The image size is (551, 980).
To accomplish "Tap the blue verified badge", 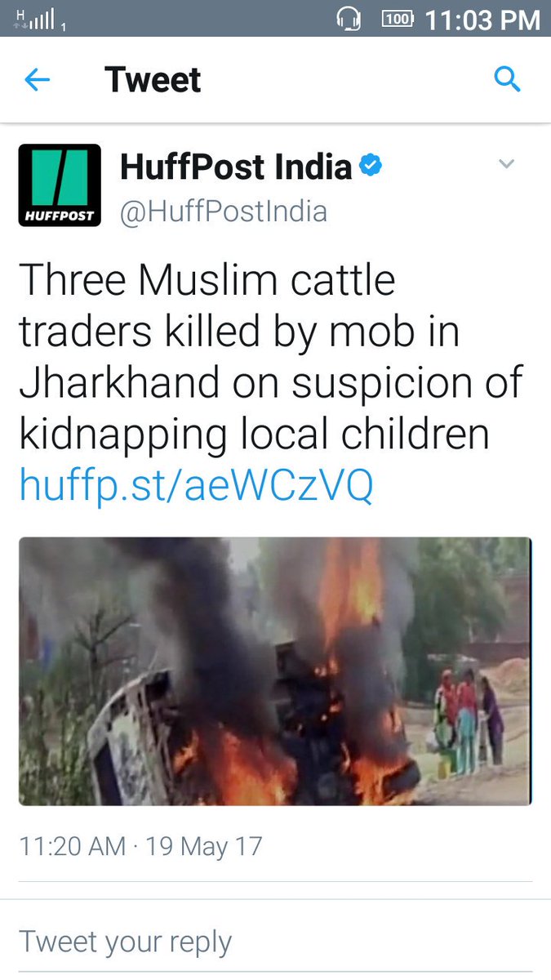I will point(371,167).
